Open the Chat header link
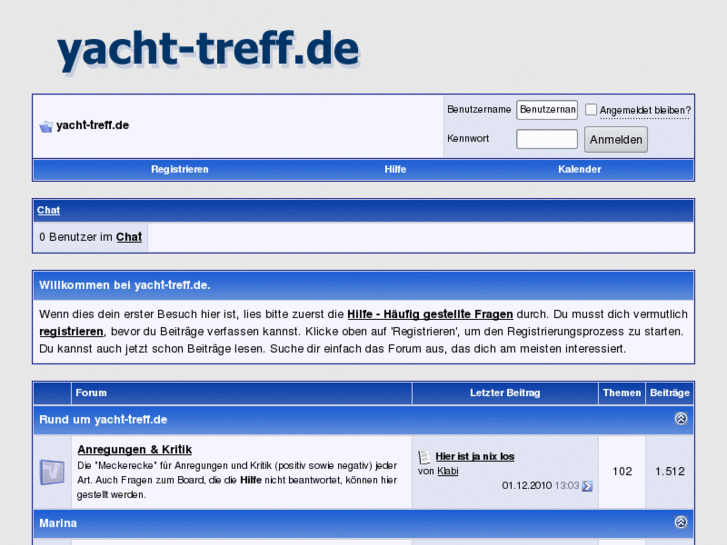 [48, 210]
